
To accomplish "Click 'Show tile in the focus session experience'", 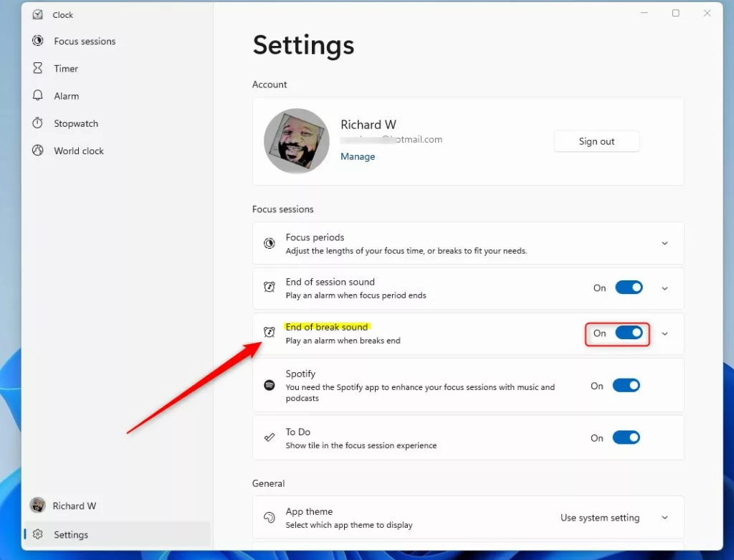I will pyautogui.click(x=361, y=445).
